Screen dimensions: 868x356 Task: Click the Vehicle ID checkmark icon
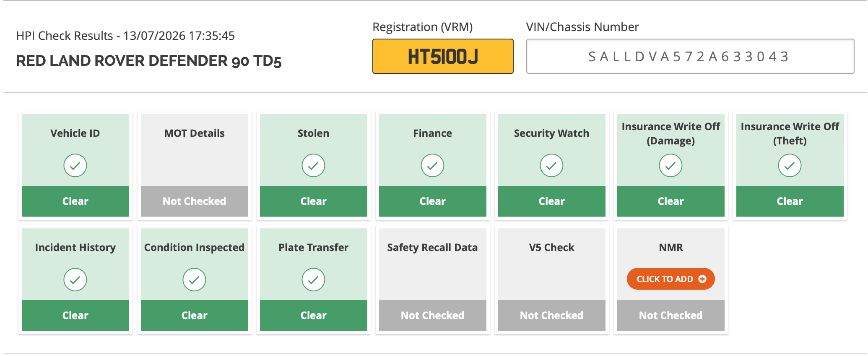[75, 165]
